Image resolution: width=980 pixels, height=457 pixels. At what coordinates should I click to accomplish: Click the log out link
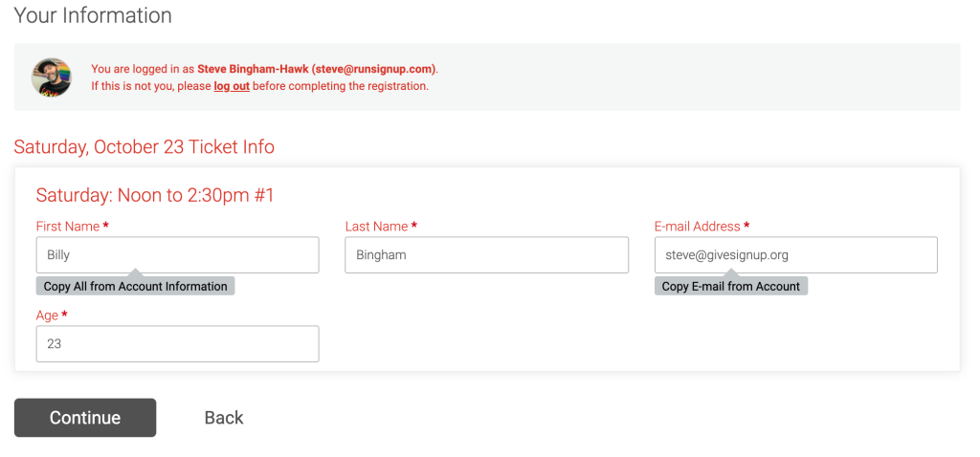tap(232, 86)
